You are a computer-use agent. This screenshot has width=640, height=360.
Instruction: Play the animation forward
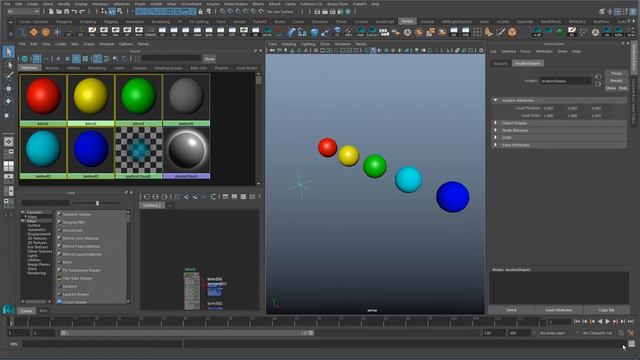(607, 322)
